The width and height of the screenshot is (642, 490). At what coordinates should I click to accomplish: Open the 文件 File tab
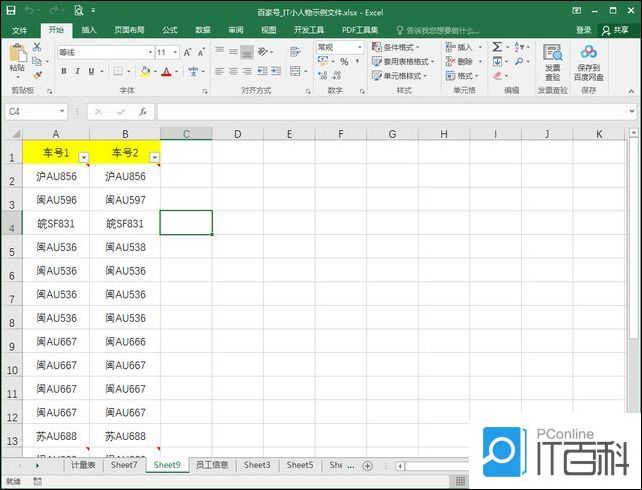point(19,30)
